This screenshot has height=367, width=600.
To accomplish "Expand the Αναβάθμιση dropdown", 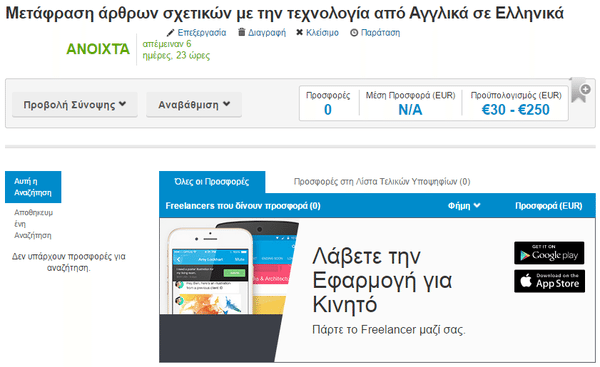I will [x=194, y=104].
